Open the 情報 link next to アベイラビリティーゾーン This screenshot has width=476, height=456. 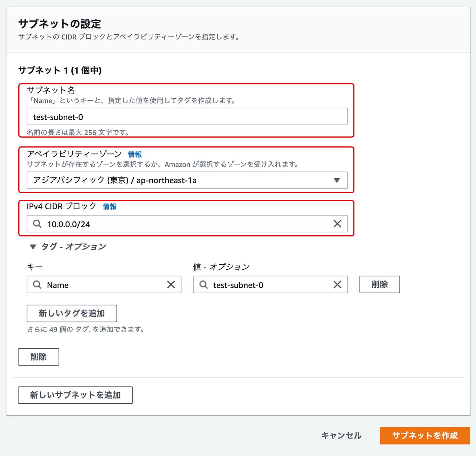pyautogui.click(x=135, y=154)
